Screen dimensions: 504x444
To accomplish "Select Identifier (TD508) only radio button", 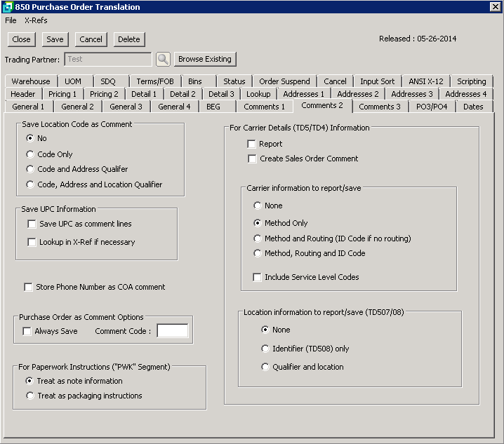I will point(265,349).
